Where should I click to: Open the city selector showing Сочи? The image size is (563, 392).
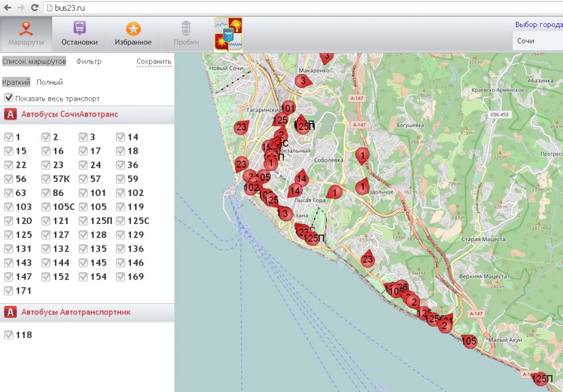click(537, 40)
